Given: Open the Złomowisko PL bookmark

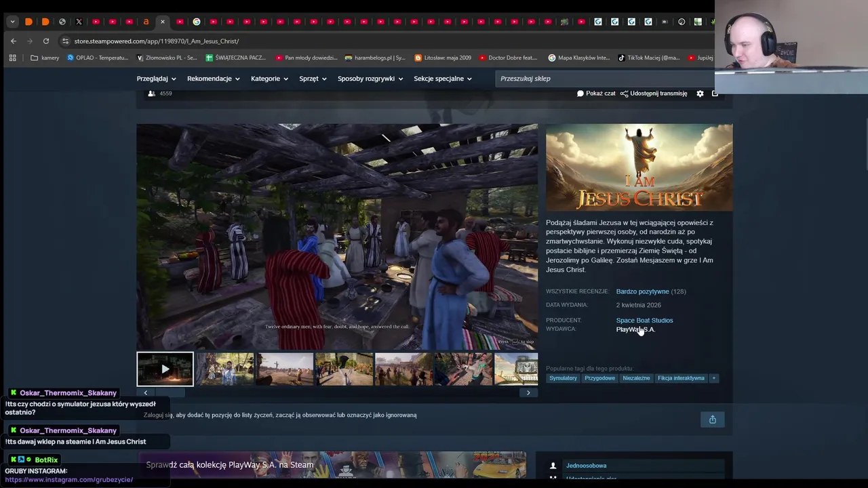Looking at the screenshot, I should [167, 58].
